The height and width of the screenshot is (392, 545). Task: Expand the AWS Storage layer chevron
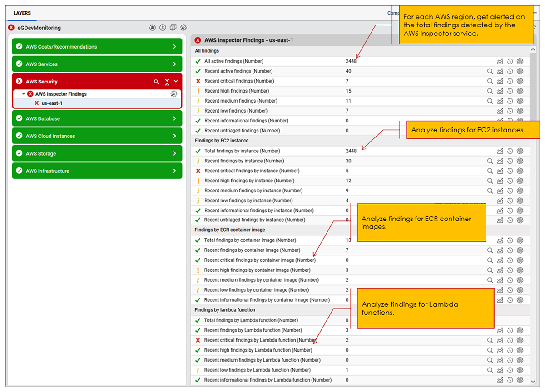[x=174, y=154]
